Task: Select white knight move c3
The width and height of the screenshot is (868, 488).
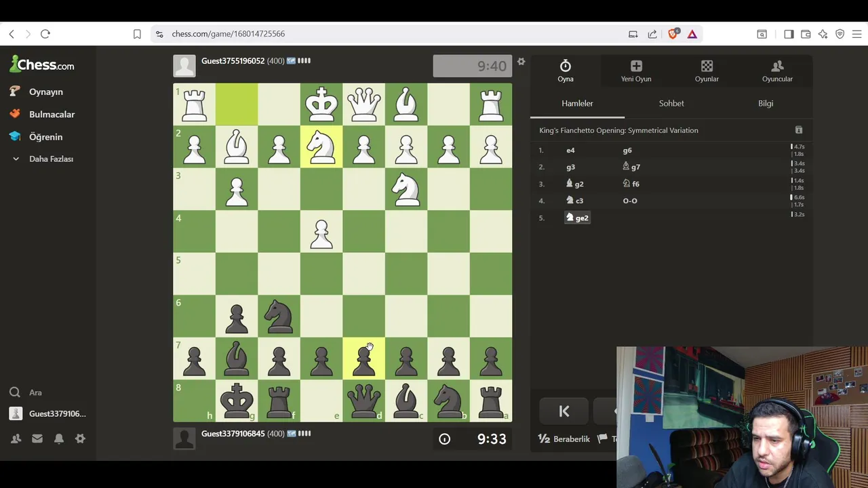Action: pyautogui.click(x=575, y=201)
